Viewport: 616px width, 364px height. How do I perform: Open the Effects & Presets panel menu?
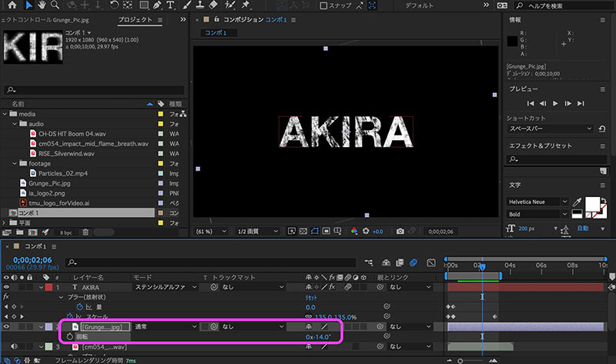click(603, 145)
